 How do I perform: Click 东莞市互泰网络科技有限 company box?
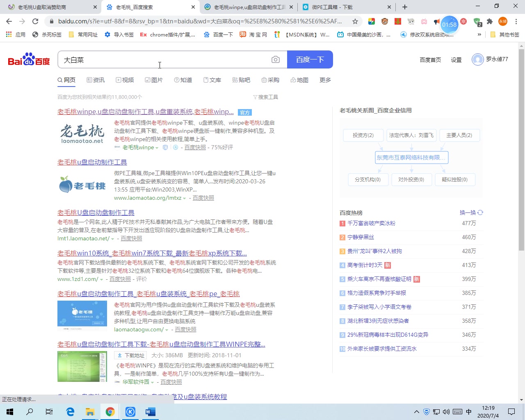coord(411,157)
